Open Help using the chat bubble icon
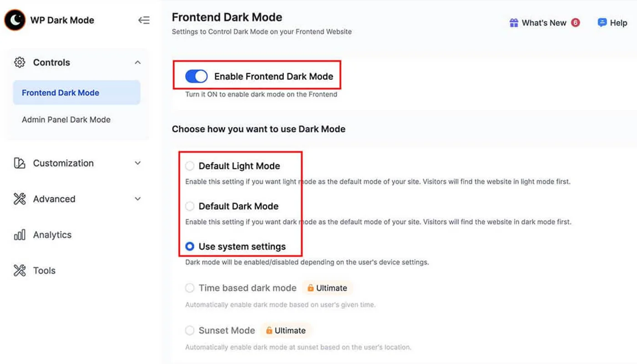The width and height of the screenshot is (637, 364). pyautogui.click(x=602, y=22)
